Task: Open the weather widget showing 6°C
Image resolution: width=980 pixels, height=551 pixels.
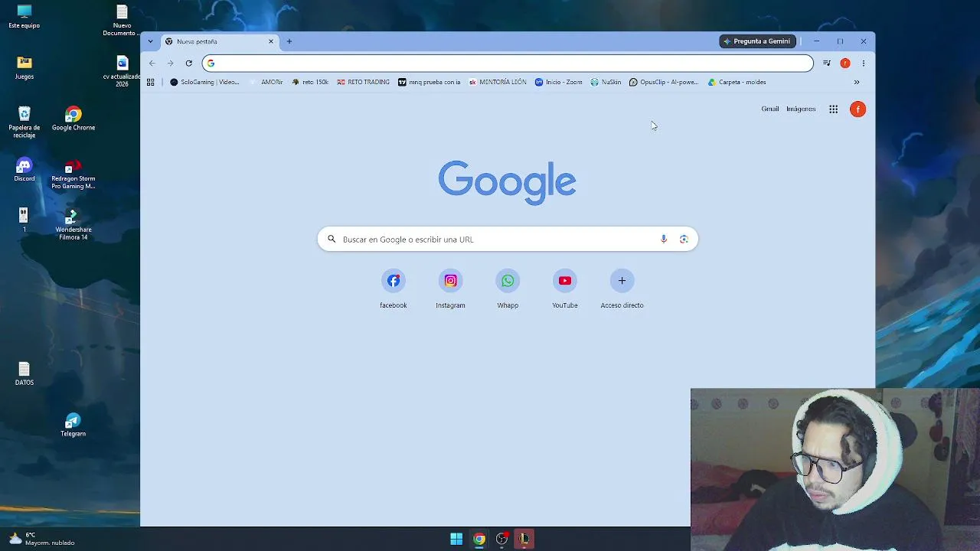Action: tap(42, 539)
